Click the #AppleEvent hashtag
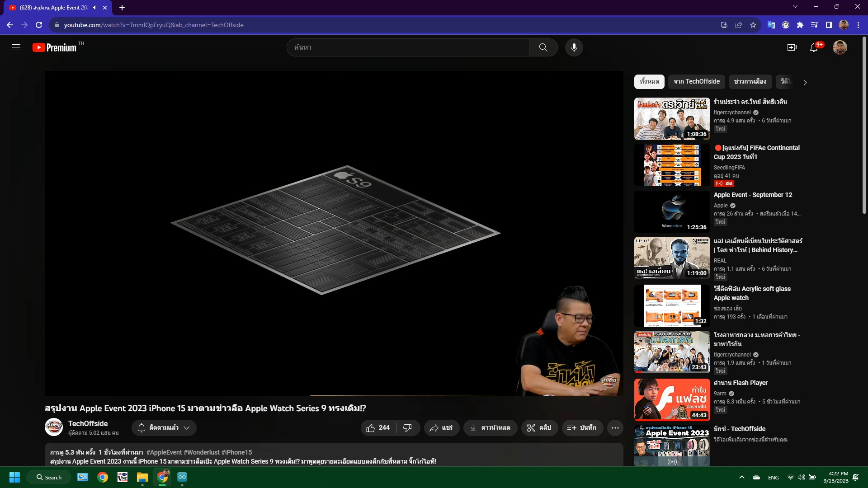Screen dimensions: 868x488 pos(164,452)
